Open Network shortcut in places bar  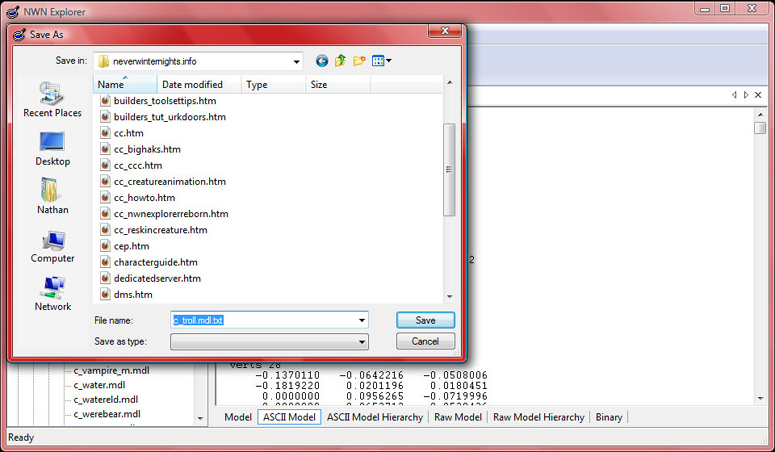click(x=52, y=294)
